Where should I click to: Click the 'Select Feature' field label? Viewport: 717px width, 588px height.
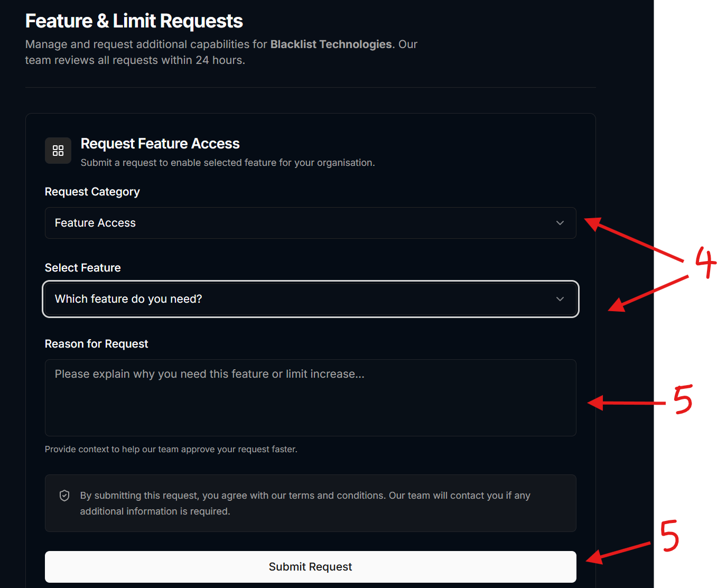[83, 268]
